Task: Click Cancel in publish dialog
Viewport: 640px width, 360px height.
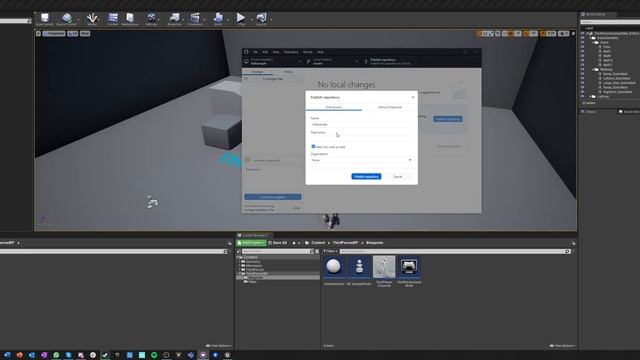Action: tap(398, 176)
